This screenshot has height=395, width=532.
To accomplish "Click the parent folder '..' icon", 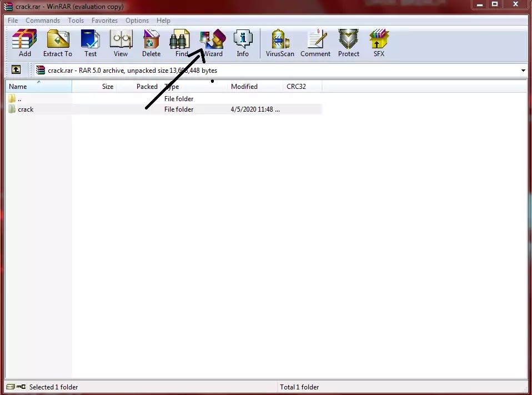I will [12, 99].
